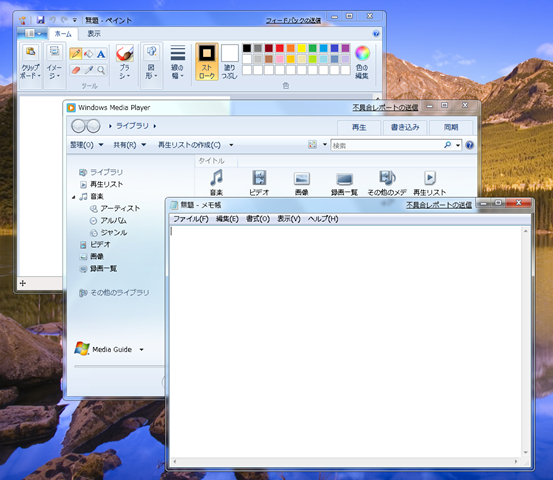Open the 整理(O) dropdown in Media Player

[86, 145]
